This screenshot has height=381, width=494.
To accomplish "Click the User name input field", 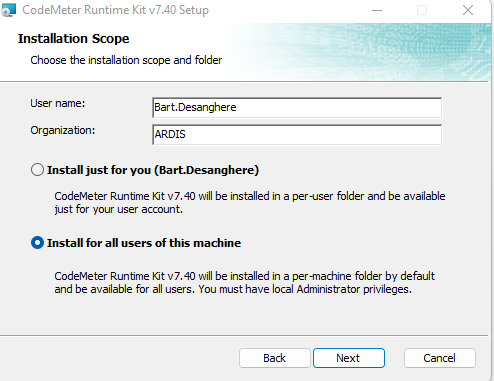I will click(297, 107).
